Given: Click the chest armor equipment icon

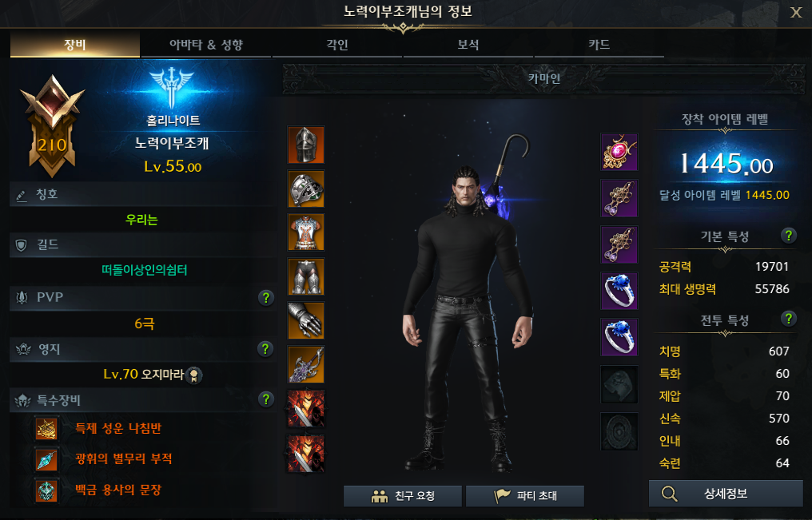Looking at the screenshot, I should (306, 232).
